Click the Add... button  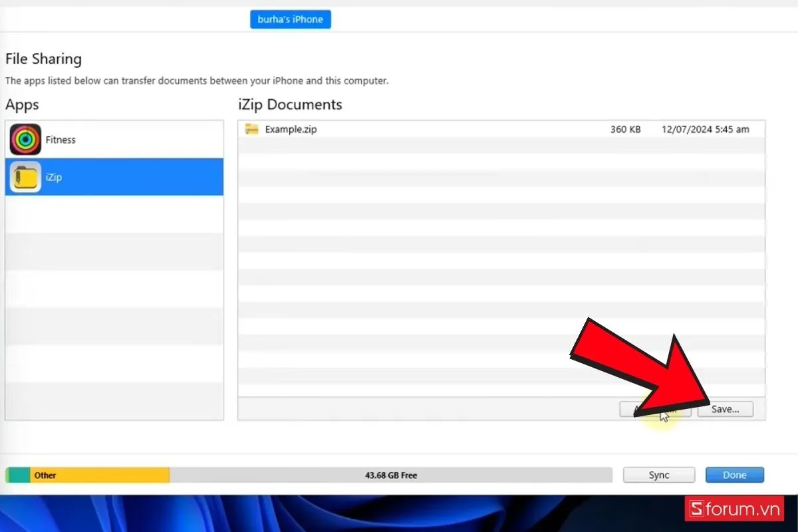[655, 409]
